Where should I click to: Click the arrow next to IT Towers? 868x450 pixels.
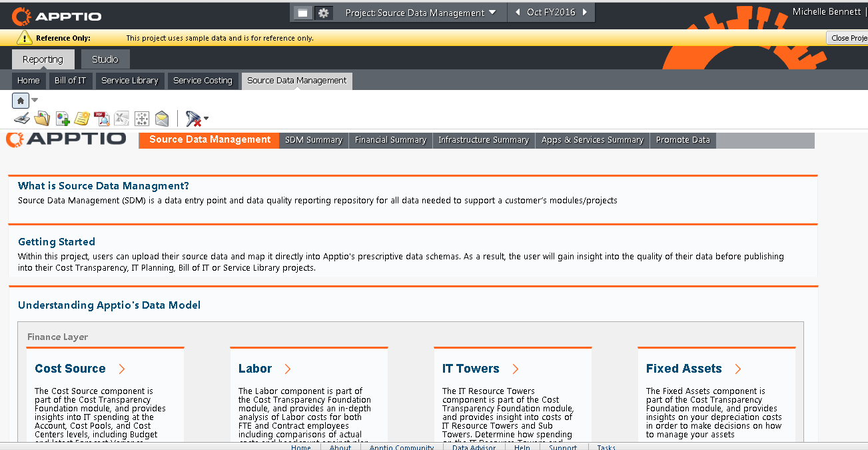[516, 369]
